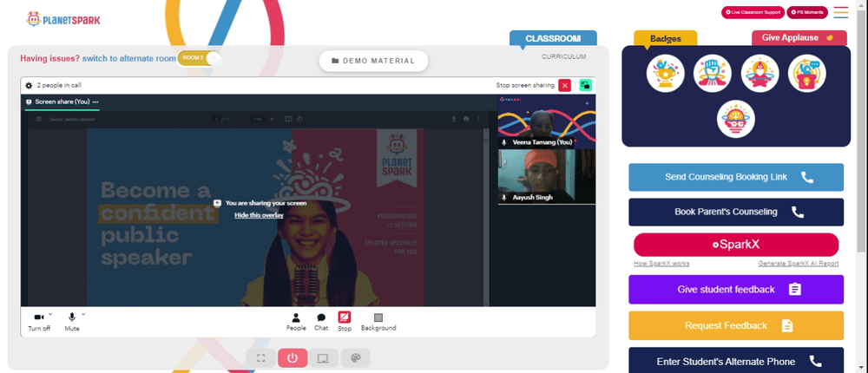
Task: Click Give student feedback button
Action: click(x=736, y=290)
